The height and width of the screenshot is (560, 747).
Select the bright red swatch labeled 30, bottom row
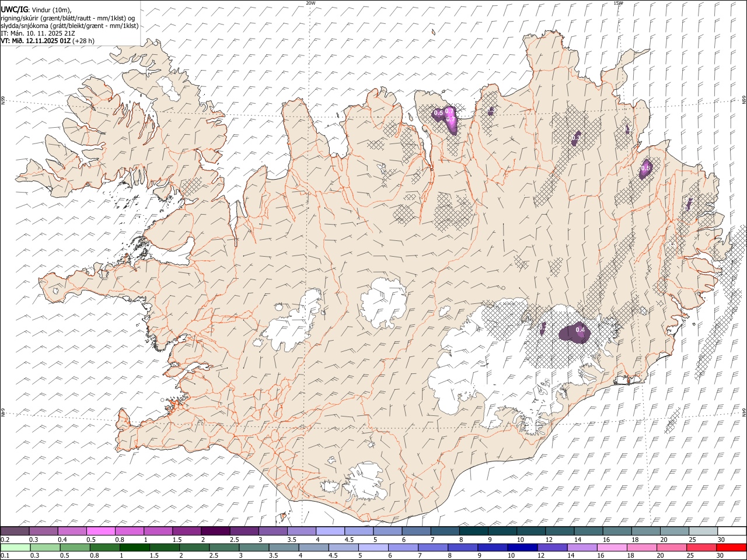pyautogui.click(x=731, y=548)
